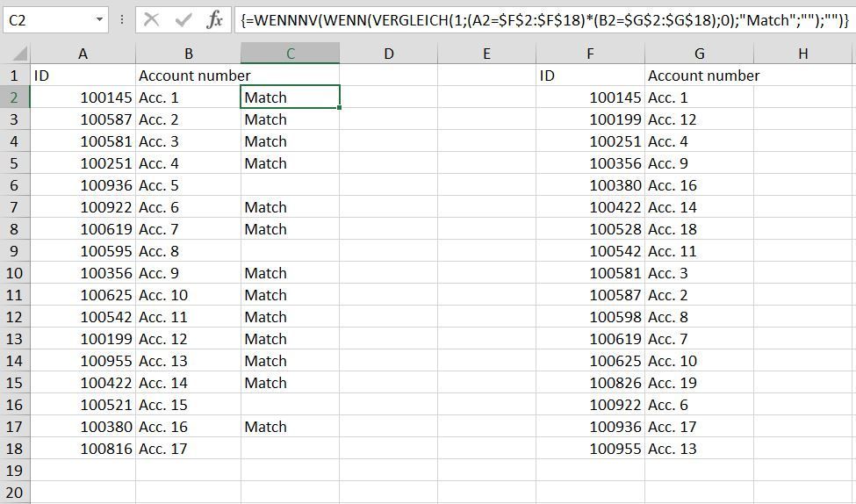856x504 pixels.
Task: Select column C header
Action: [x=291, y=54]
